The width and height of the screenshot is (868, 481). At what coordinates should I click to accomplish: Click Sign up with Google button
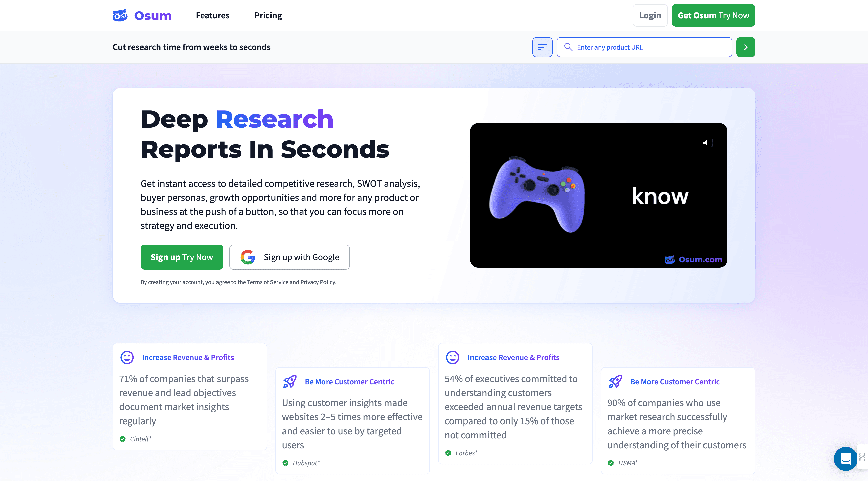coord(289,257)
